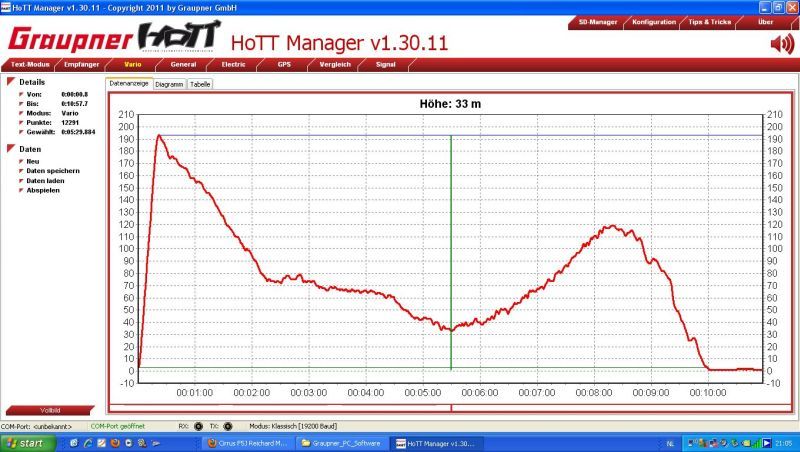Collapse the Details section triangle

point(10,82)
